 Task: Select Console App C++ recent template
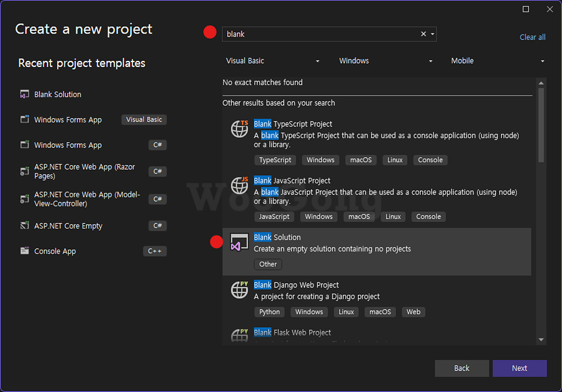[x=93, y=251]
